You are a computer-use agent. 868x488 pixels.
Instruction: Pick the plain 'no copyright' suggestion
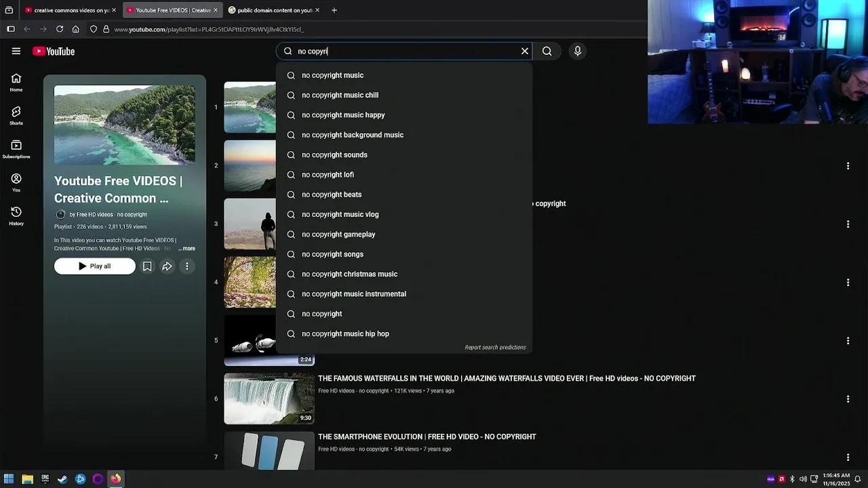point(404,314)
